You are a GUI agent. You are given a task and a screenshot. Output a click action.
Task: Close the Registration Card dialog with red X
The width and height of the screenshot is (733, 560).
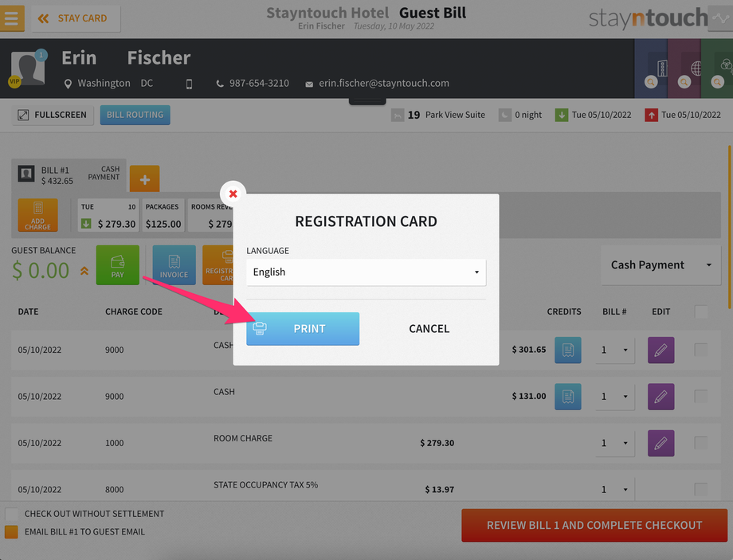pyautogui.click(x=233, y=194)
